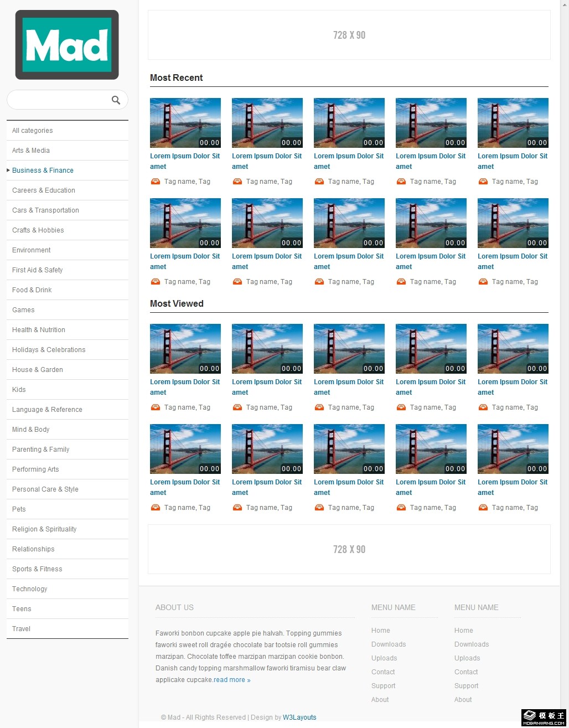The width and height of the screenshot is (569, 728).
Task: Click the watermark logo at bottom right corner
Action: pyautogui.click(x=545, y=717)
